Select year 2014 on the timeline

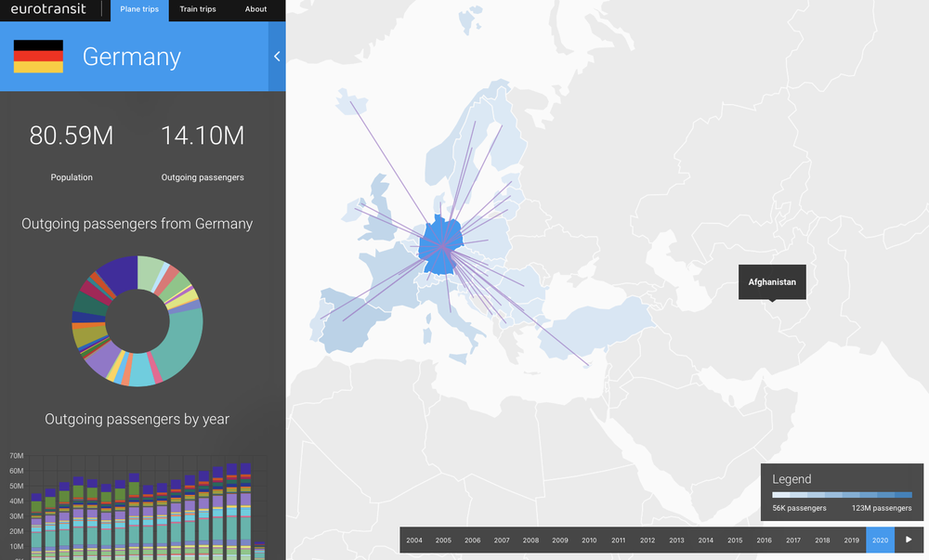(x=706, y=540)
